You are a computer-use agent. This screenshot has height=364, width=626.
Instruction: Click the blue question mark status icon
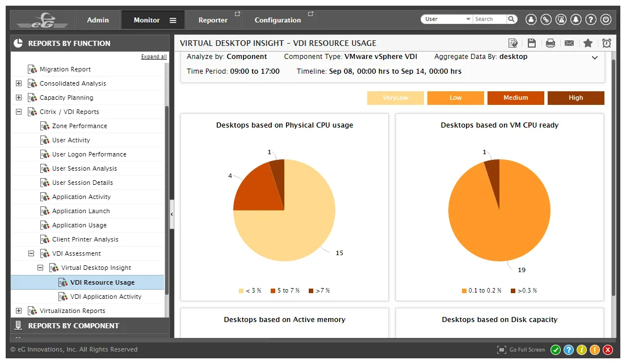[569, 350]
